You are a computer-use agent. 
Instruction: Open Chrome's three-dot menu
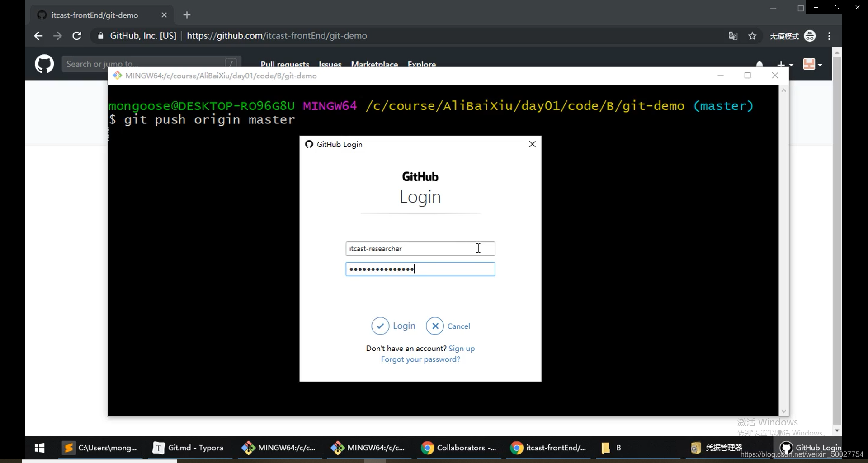[830, 36]
